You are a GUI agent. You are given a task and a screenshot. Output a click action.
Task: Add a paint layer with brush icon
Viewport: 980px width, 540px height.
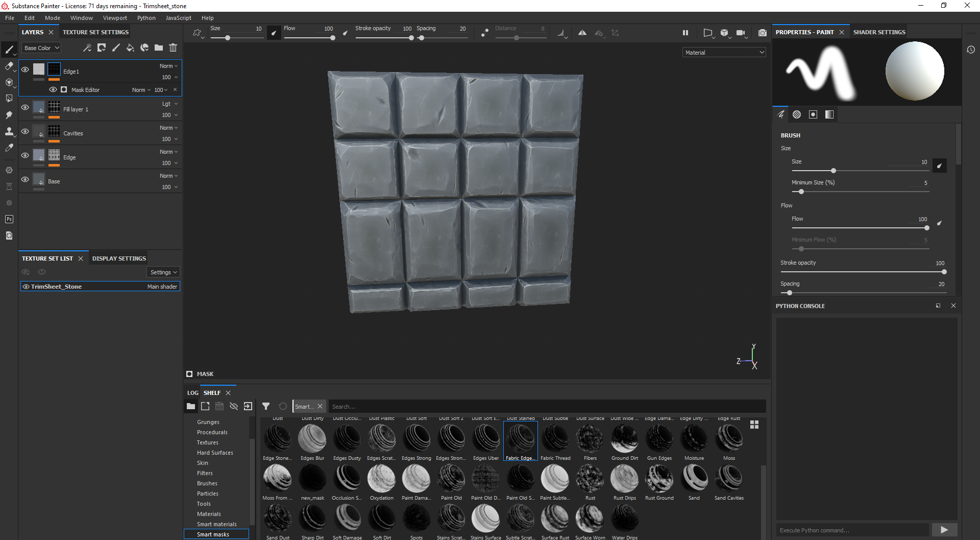tap(116, 48)
